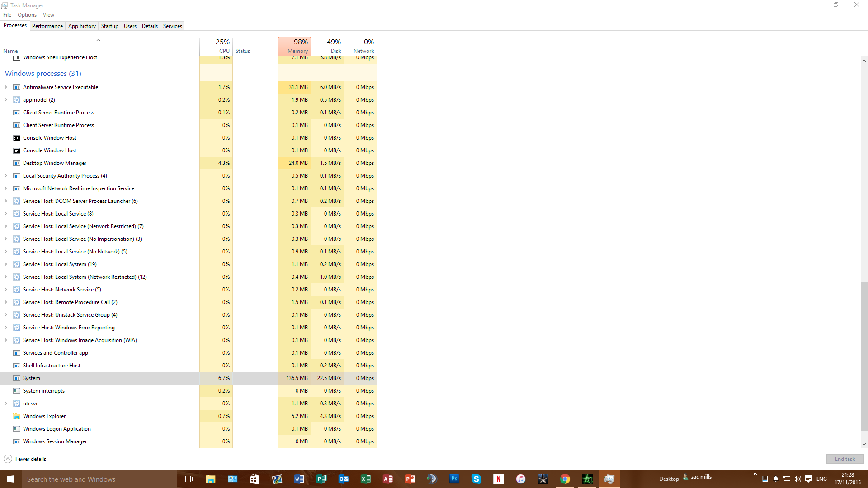
Task: Click the Console Window Host process icon
Action: click(x=17, y=138)
